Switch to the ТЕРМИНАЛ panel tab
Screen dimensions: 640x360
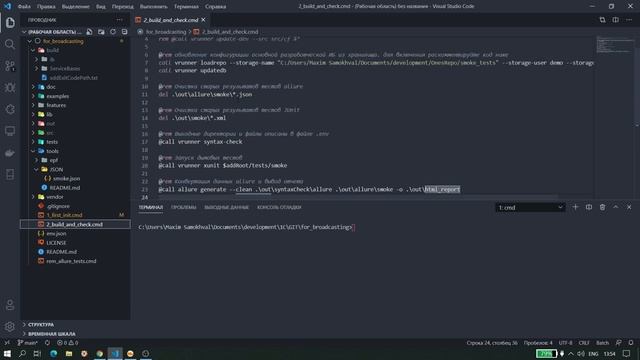click(x=151, y=207)
